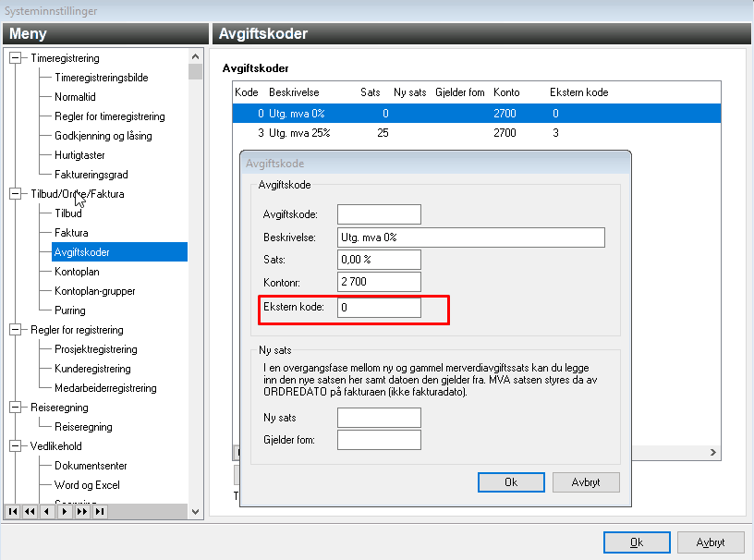Open Purring settings
The height and width of the screenshot is (560, 754).
(70, 310)
